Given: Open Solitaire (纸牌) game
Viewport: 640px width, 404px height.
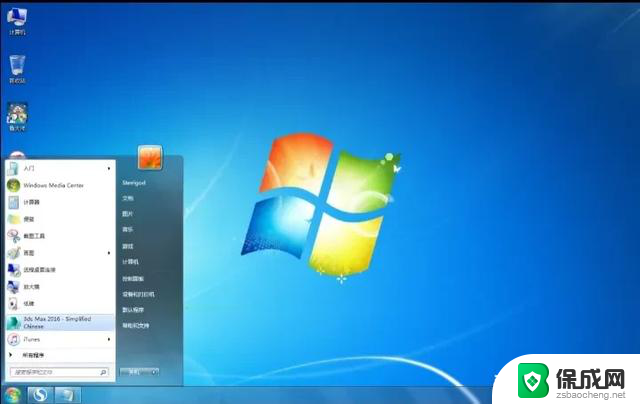Looking at the screenshot, I should point(60,304).
